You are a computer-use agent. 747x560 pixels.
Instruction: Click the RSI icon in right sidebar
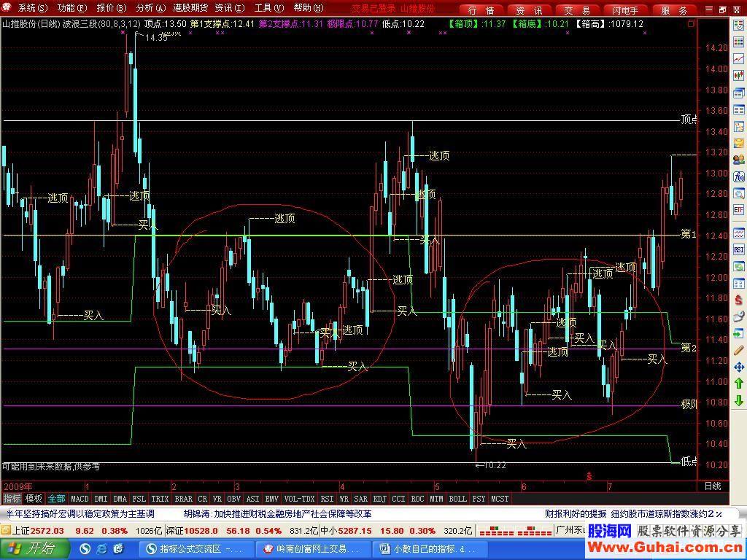pyautogui.click(x=738, y=249)
